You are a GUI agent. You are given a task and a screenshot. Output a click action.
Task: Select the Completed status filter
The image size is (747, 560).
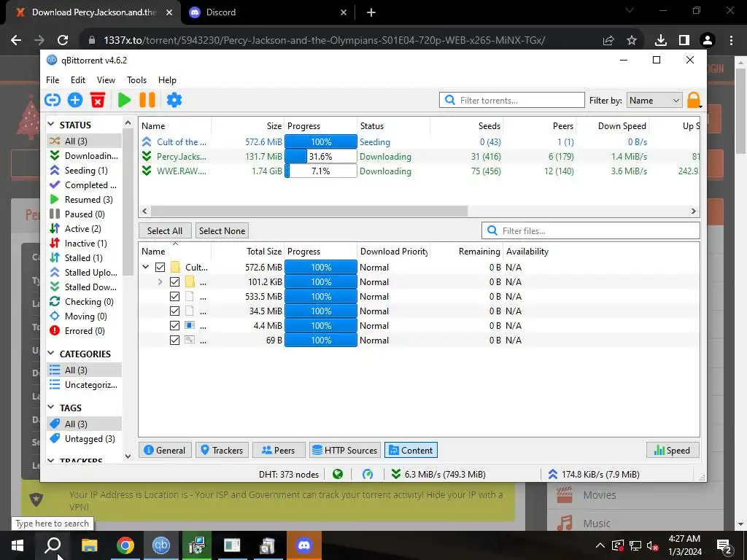[x=85, y=184]
